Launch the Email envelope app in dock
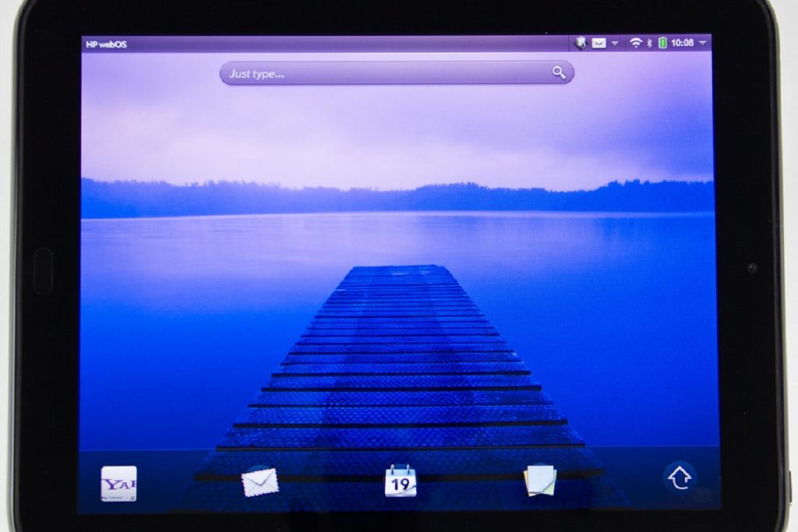Viewport: 798px width, 532px height. click(260, 481)
